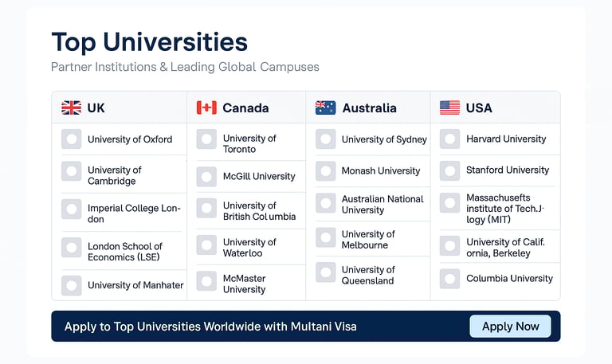Pick the Monash University radio button
Image resolution: width=612 pixels, height=364 pixels.
(x=325, y=171)
